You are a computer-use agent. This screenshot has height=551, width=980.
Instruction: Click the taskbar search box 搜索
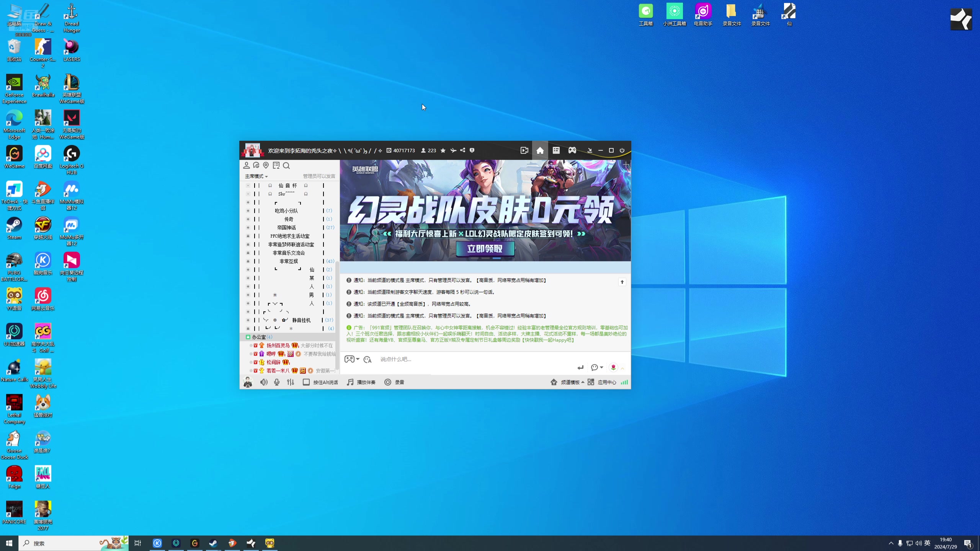point(73,543)
